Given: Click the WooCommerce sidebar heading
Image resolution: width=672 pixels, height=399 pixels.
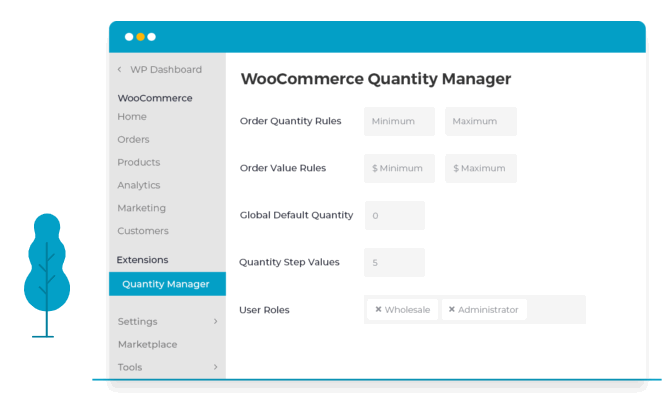Looking at the screenshot, I should (x=155, y=98).
